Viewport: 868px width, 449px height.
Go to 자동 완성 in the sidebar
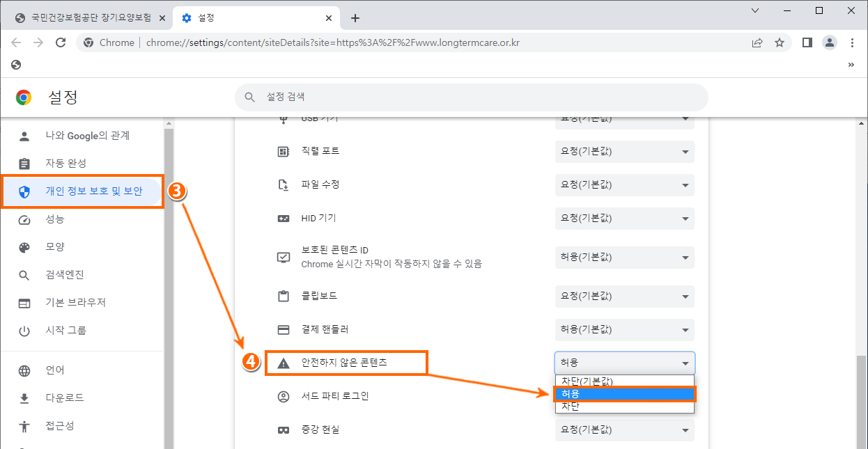(x=65, y=163)
